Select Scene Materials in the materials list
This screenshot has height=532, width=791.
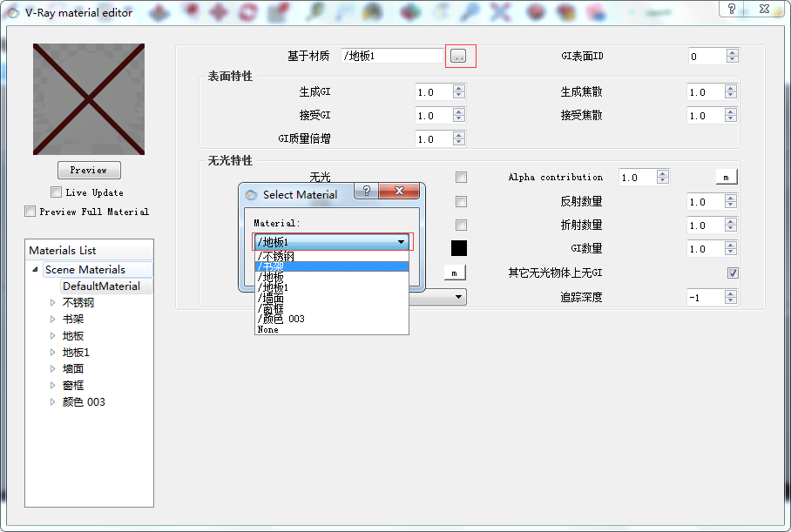[85, 269]
